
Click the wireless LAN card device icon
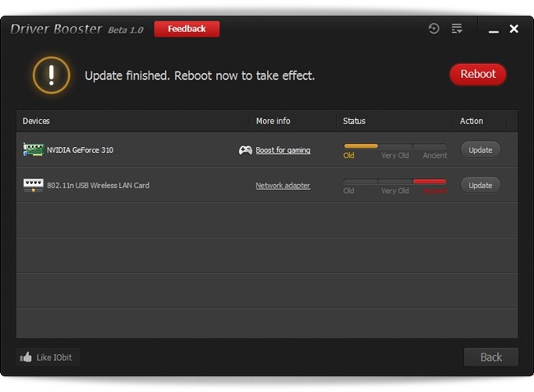33,185
